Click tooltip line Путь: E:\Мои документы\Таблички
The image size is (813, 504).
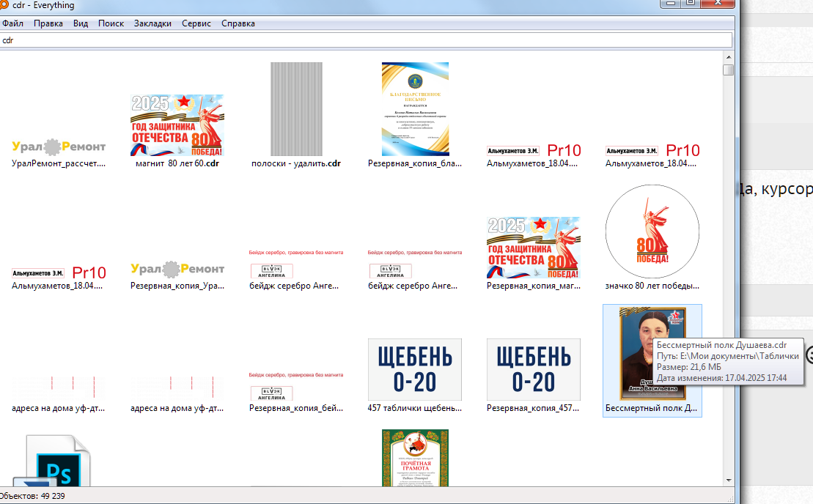click(x=727, y=356)
